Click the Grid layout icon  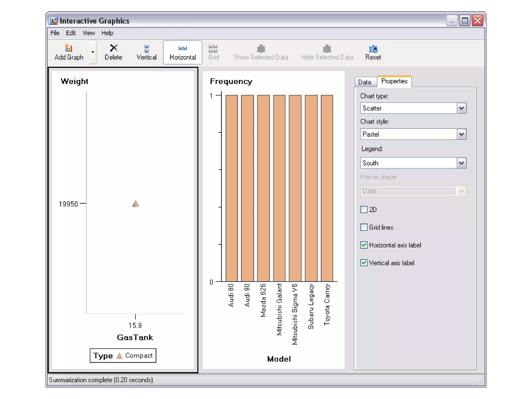pos(213,48)
